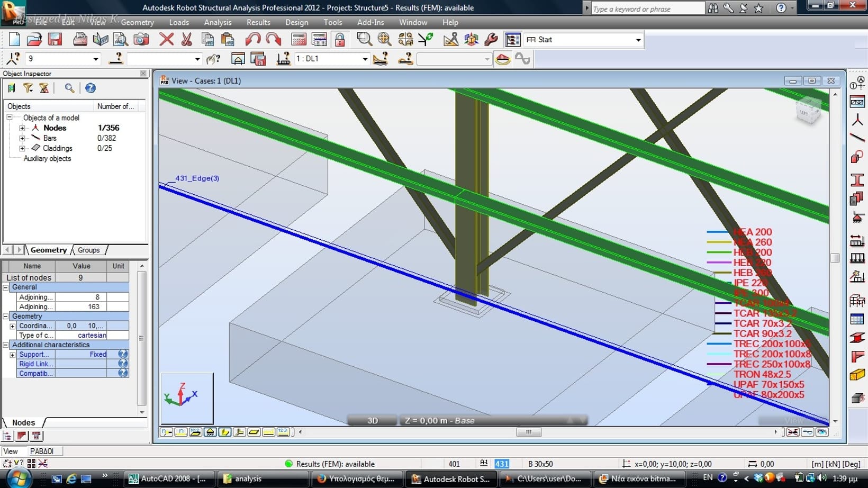Click the 3D view mode button
Image resolution: width=868 pixels, height=488 pixels.
point(373,421)
